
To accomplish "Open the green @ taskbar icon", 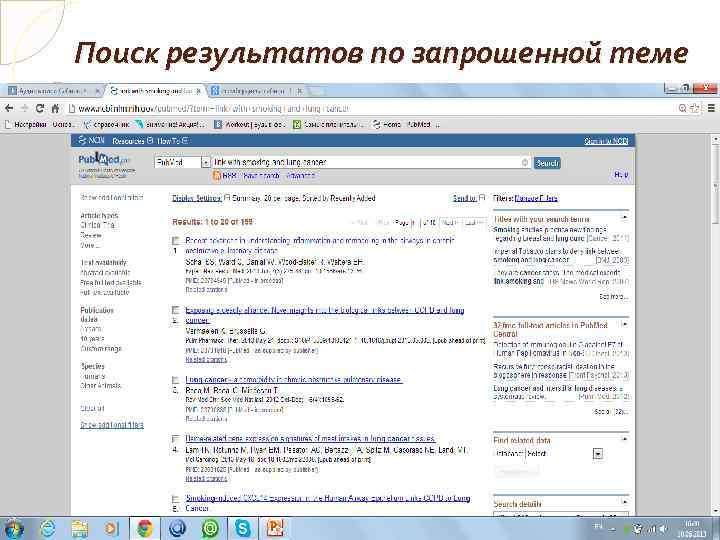I will (x=209, y=529).
